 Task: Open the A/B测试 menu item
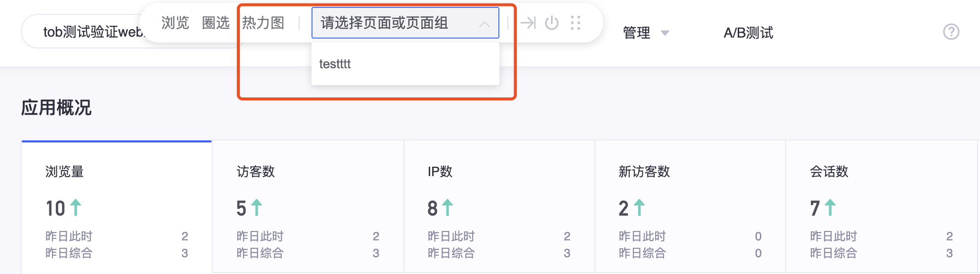coord(748,33)
